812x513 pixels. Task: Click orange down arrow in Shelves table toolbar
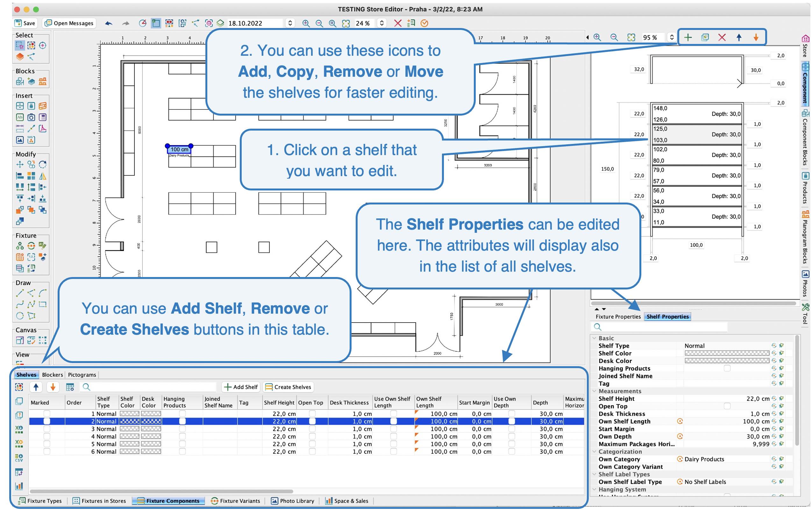53,387
